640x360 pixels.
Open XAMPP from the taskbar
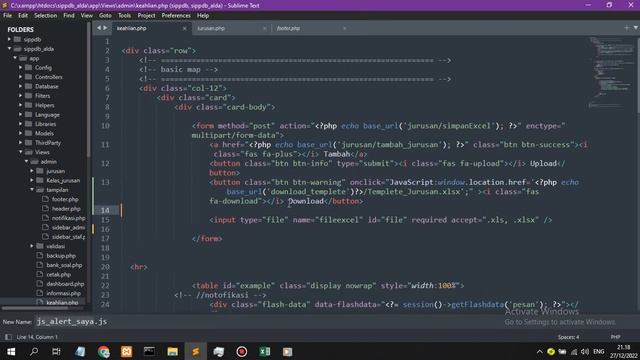pyautogui.click(x=127, y=351)
